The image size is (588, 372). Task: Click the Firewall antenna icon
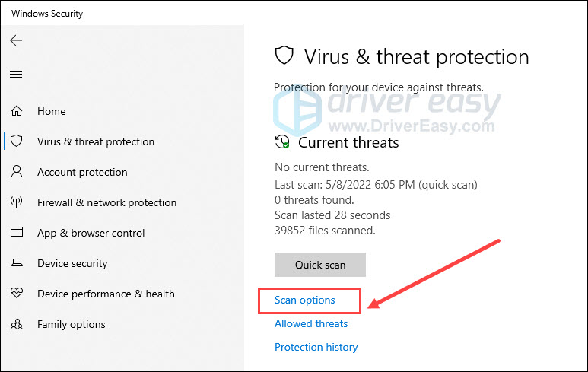(x=17, y=202)
